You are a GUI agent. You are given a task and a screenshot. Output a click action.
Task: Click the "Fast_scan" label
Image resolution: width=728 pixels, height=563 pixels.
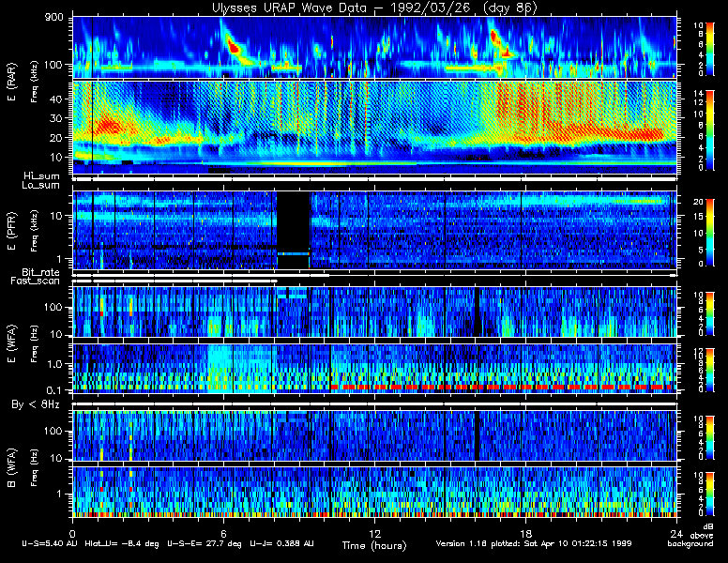[x=36, y=281]
